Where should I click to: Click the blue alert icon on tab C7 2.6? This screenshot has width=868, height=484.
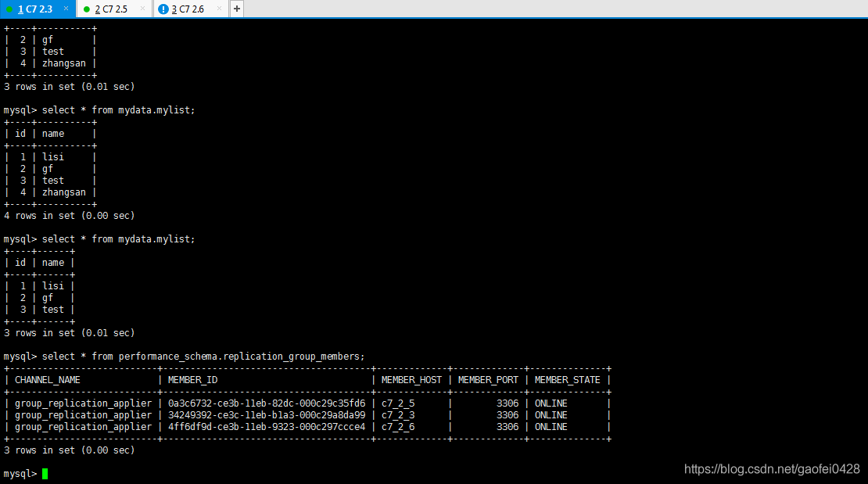[x=163, y=9]
